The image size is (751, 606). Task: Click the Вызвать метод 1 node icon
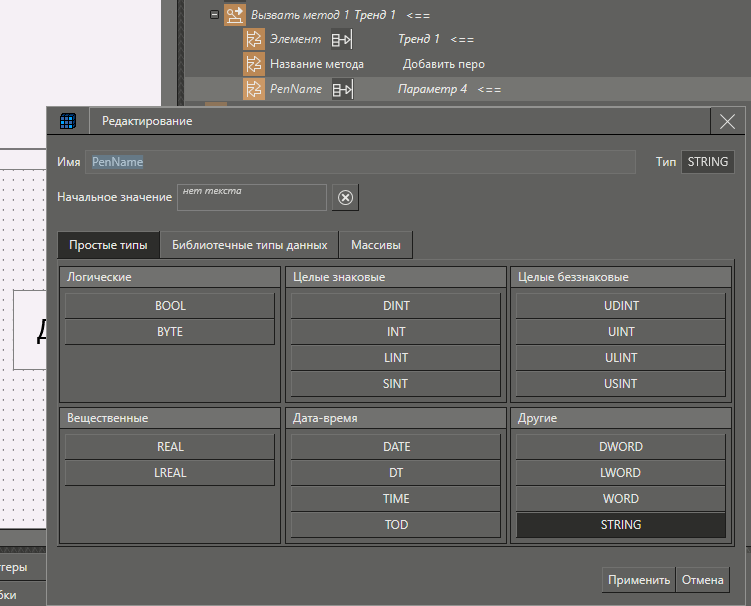pyautogui.click(x=235, y=15)
